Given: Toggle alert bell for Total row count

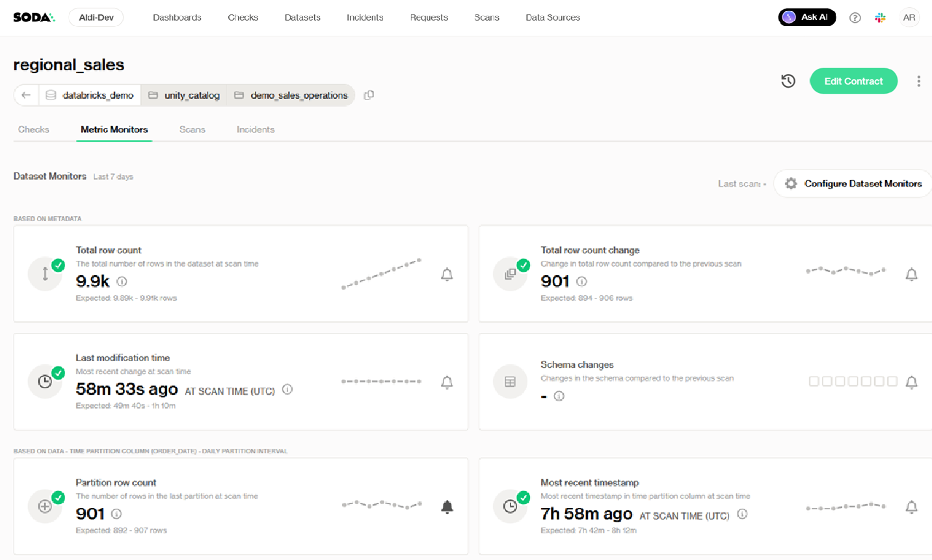Looking at the screenshot, I should click(447, 274).
